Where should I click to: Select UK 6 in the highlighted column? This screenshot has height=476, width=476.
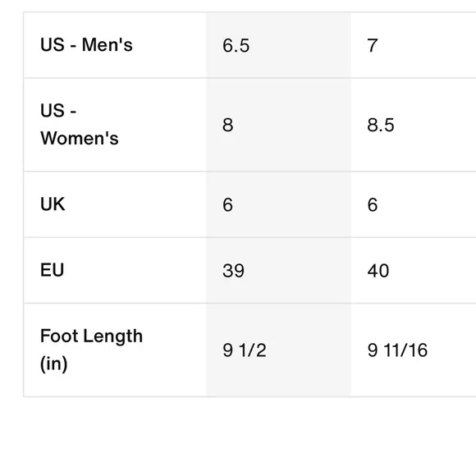coord(279,204)
